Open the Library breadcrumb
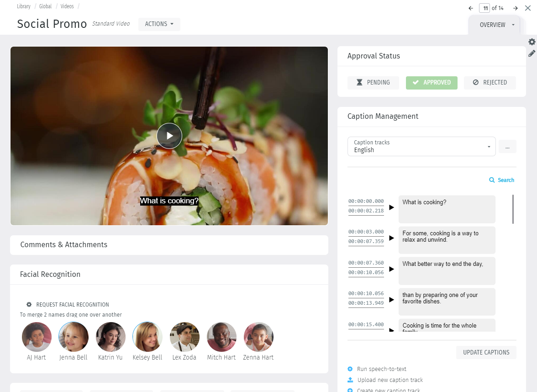The width and height of the screenshot is (537, 392). [x=24, y=6]
